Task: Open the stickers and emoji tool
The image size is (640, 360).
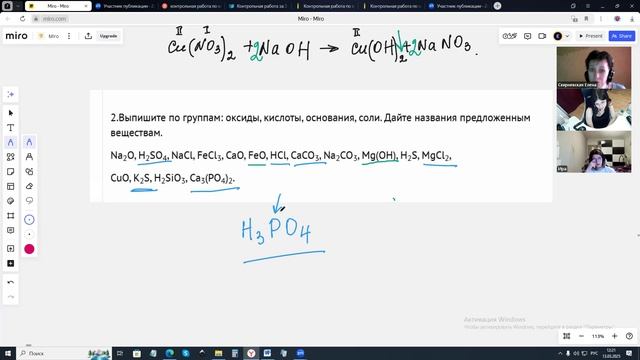Action: click(x=11, y=201)
